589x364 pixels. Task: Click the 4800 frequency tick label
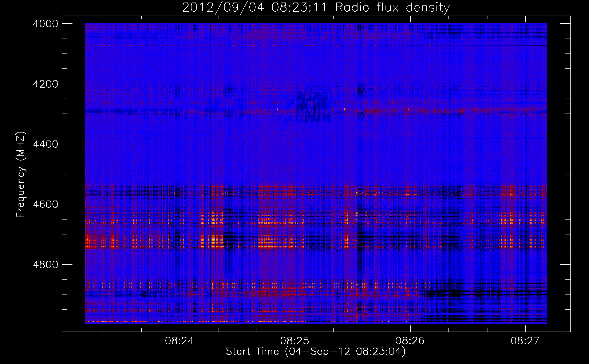(46, 264)
